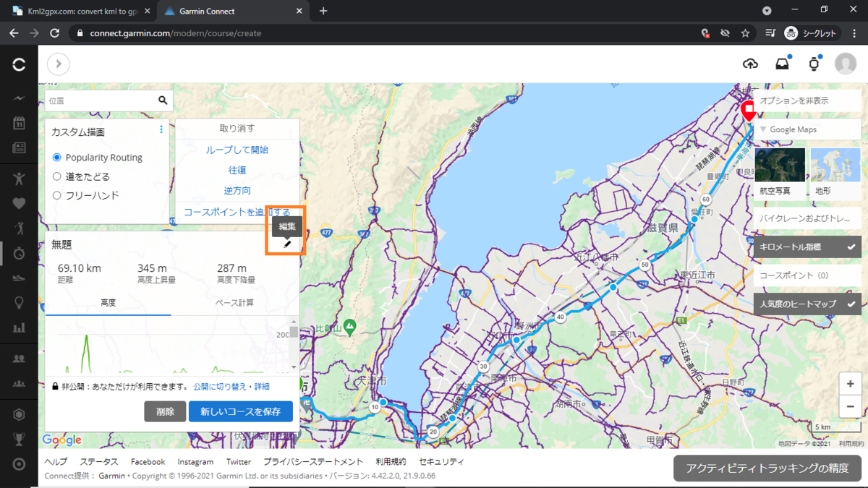Screen dimensions: 868x488
Task: Zoom out the map with minus button
Action: click(x=850, y=406)
